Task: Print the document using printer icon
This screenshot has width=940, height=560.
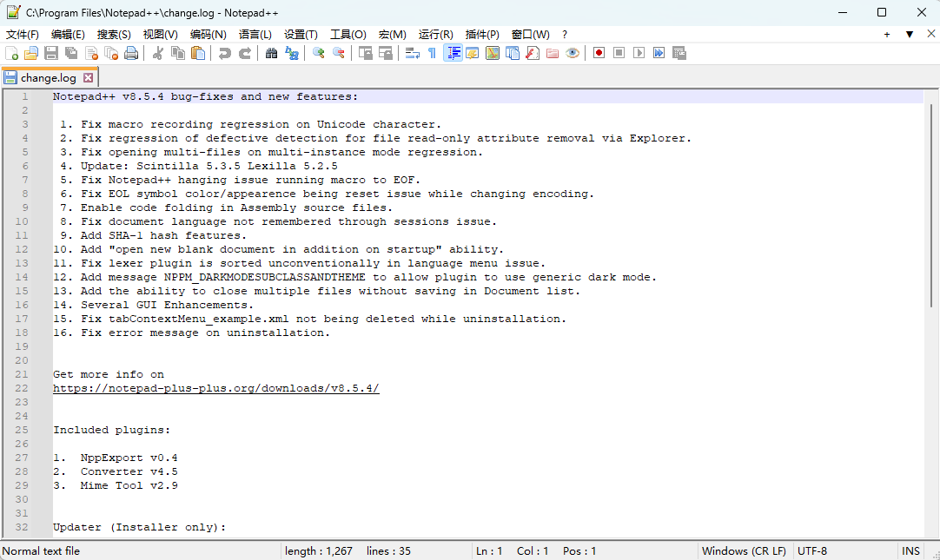Action: [131, 53]
